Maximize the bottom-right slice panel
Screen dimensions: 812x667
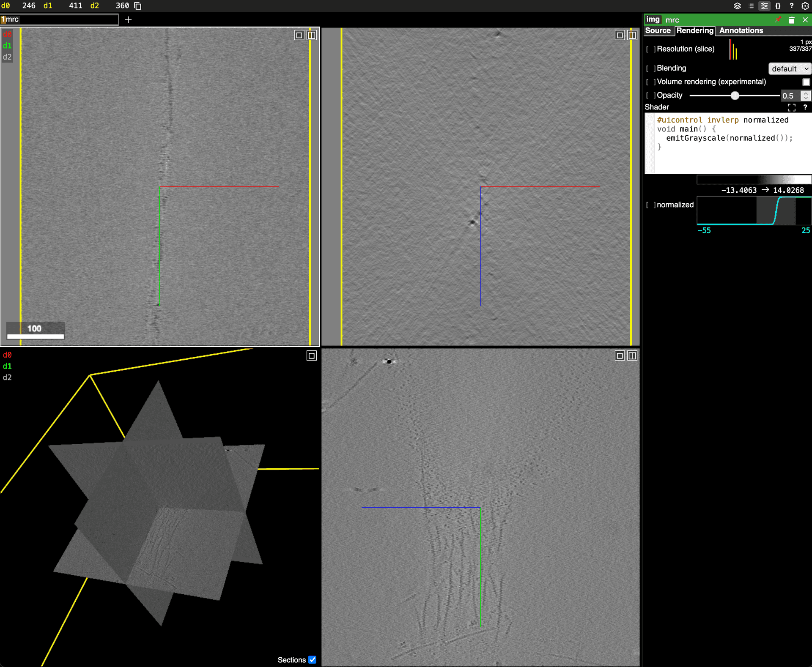(620, 355)
